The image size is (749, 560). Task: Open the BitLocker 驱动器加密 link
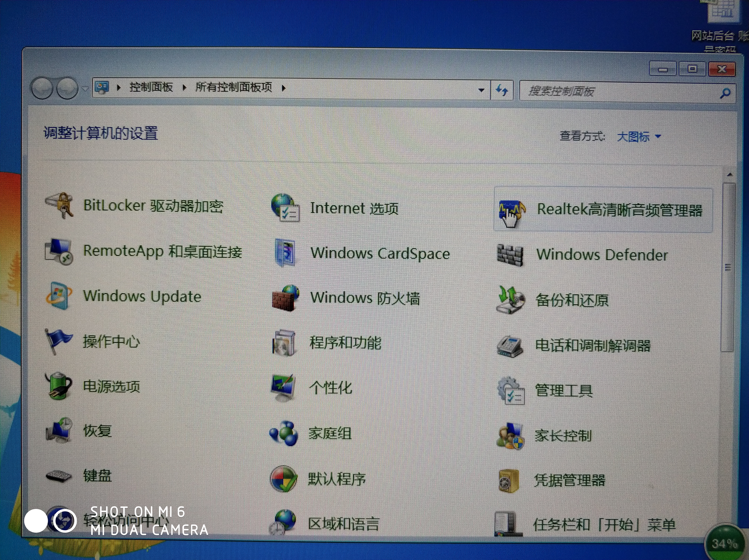point(153,206)
